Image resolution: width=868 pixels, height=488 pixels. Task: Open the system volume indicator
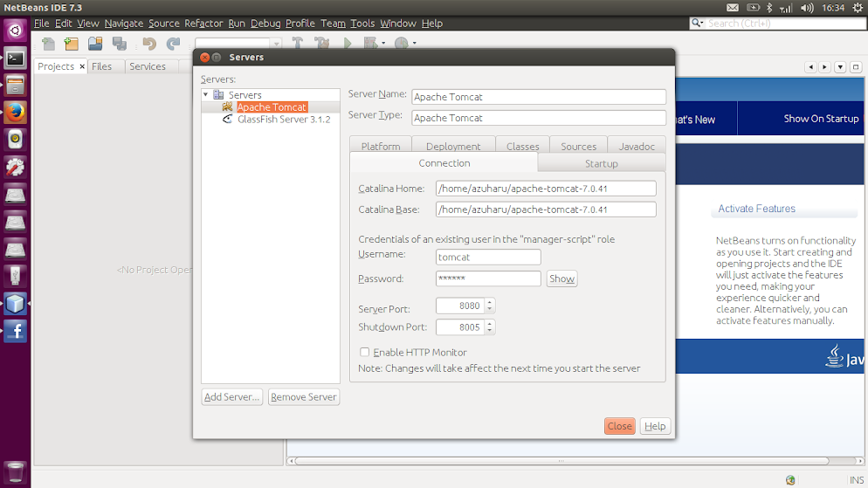[x=807, y=8]
